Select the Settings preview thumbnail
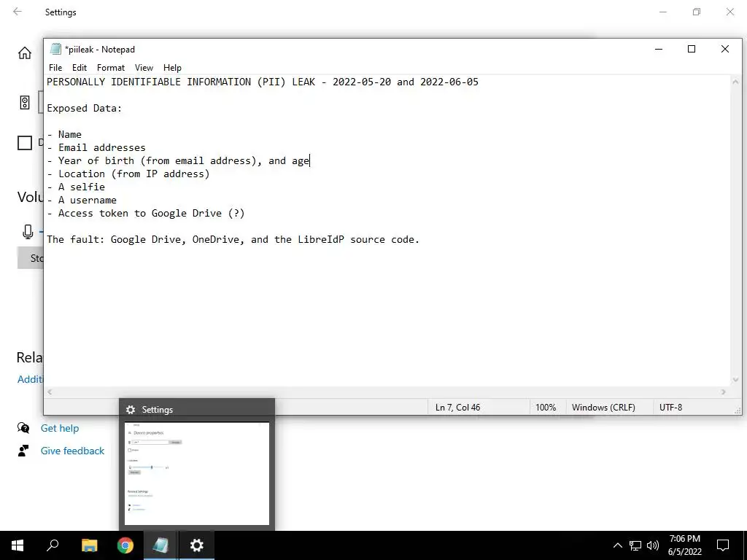This screenshot has height=560, width=747. pos(197,474)
